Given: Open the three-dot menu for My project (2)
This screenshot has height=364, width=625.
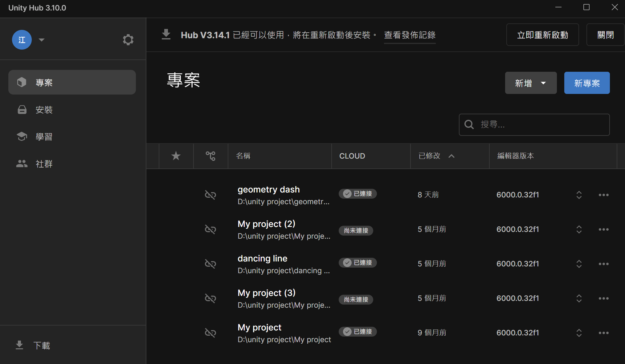Looking at the screenshot, I should [x=603, y=229].
